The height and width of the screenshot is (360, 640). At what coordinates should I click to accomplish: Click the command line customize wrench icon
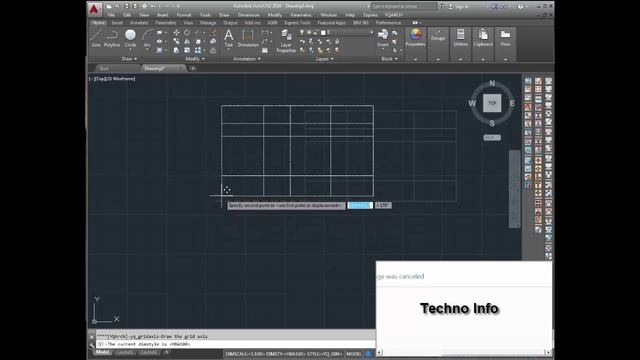[x=92, y=345]
